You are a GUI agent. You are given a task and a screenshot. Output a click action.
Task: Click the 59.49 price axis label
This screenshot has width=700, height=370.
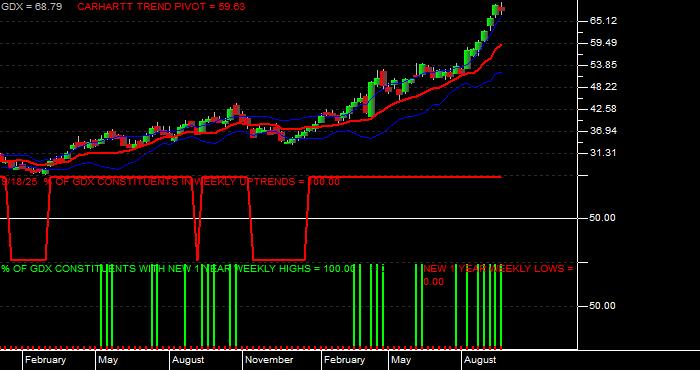pyautogui.click(x=603, y=43)
